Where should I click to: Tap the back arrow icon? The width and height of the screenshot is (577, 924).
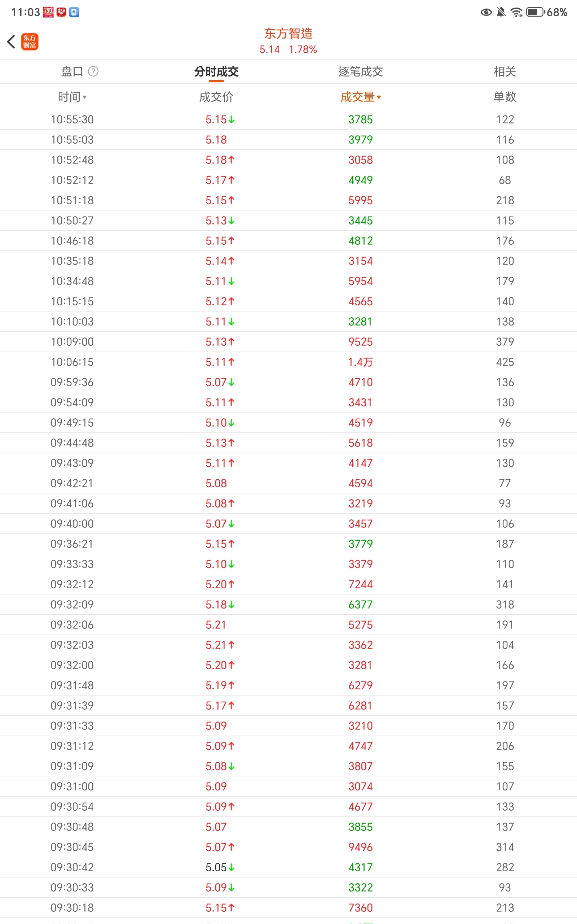pyautogui.click(x=12, y=42)
